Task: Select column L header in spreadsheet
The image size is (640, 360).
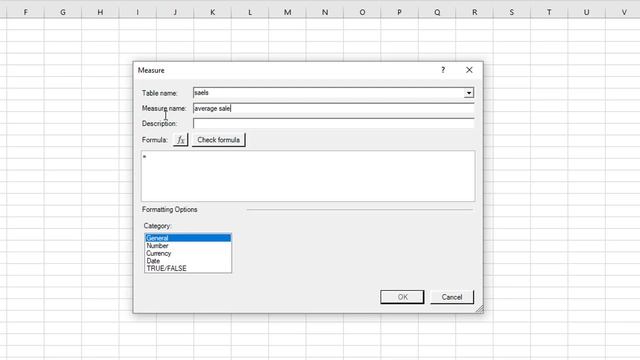Action: pos(250,12)
